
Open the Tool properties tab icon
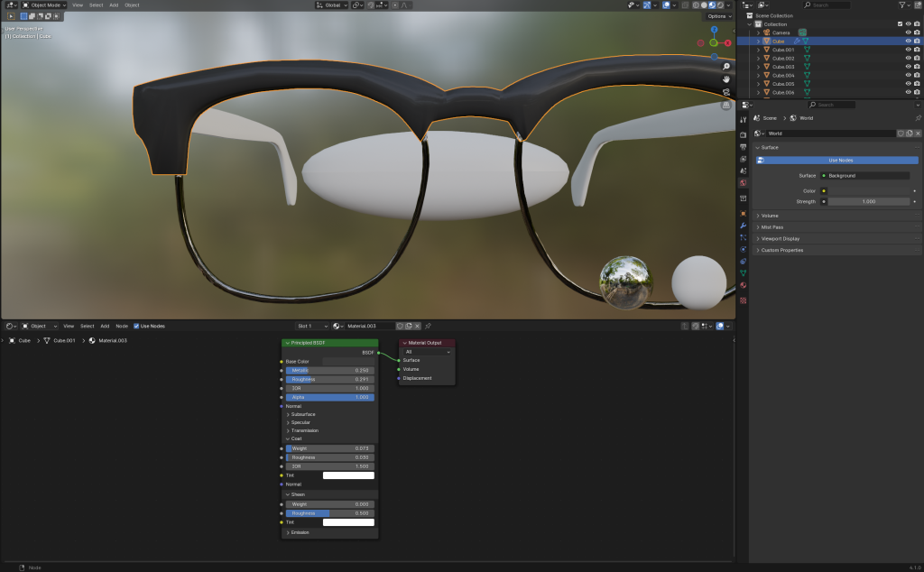(x=743, y=119)
